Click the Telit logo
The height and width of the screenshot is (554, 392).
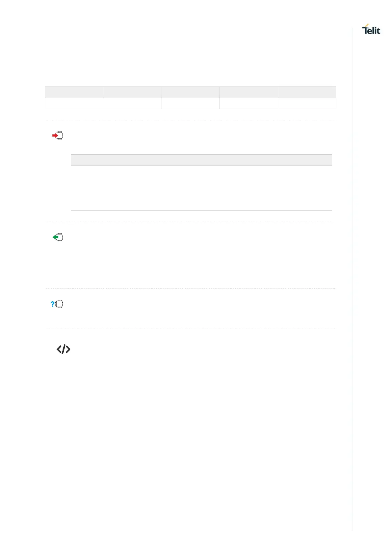(x=371, y=30)
